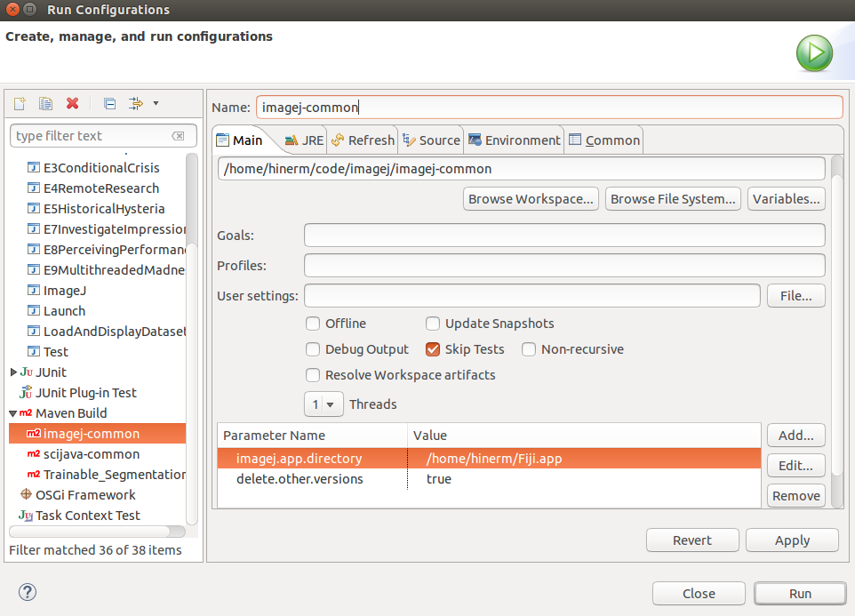Click the Launch configuration icon

coord(34,311)
